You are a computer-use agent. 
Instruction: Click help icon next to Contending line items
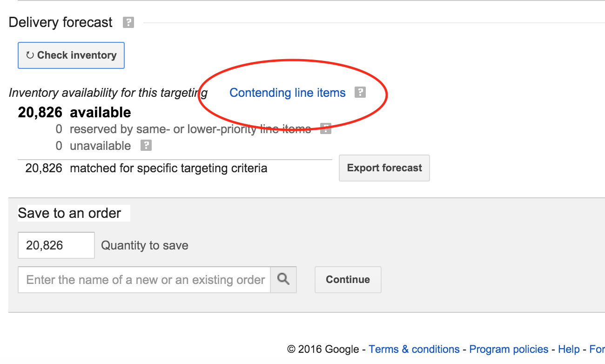click(360, 93)
